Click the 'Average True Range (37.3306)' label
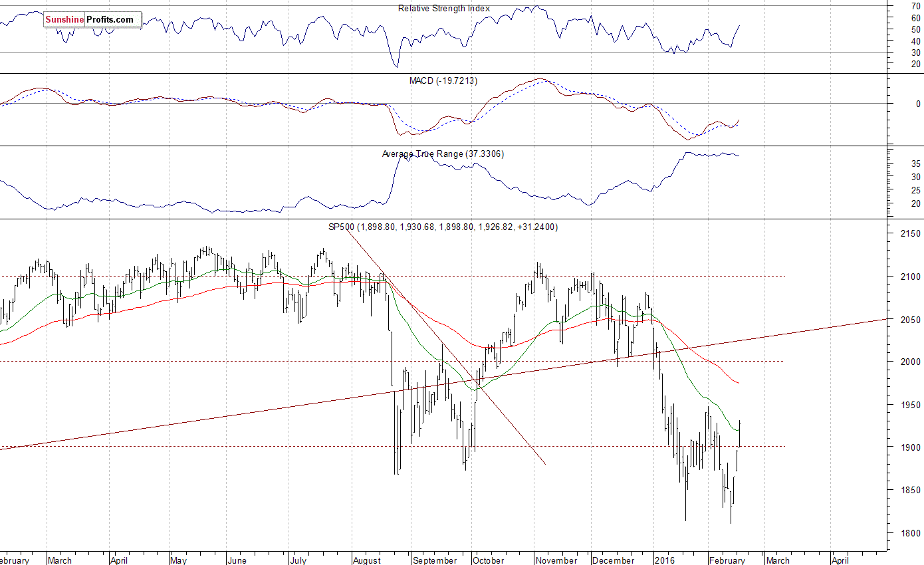Viewport: 924px width, 565px height. tap(443, 154)
